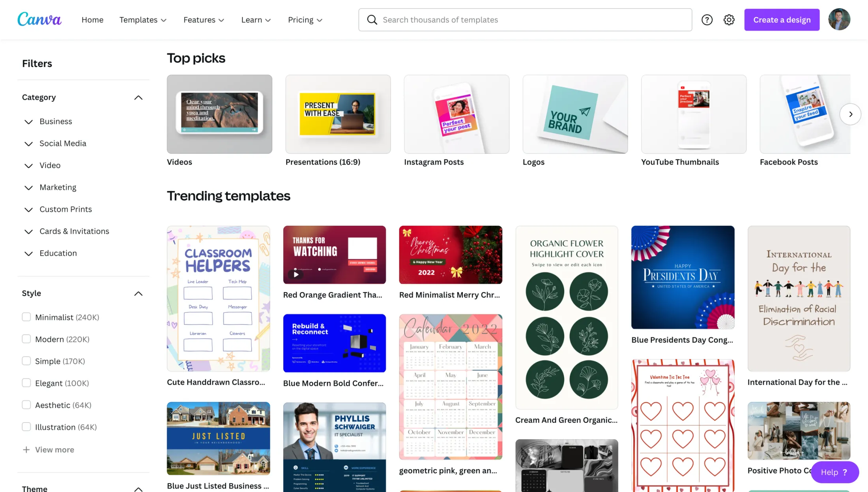Open the help question mark icon
Image resolution: width=868 pixels, height=492 pixels.
[x=707, y=20]
